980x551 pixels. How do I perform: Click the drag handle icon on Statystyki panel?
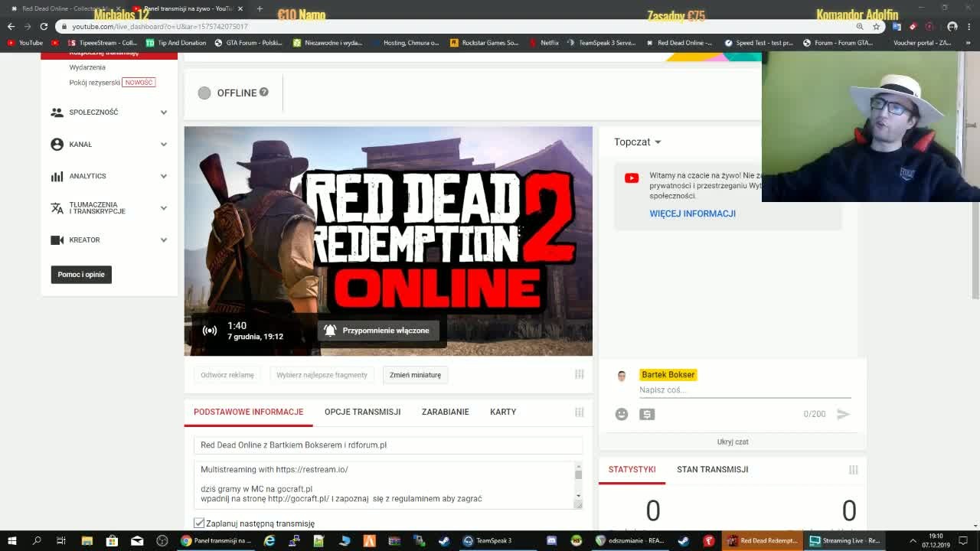853,470
